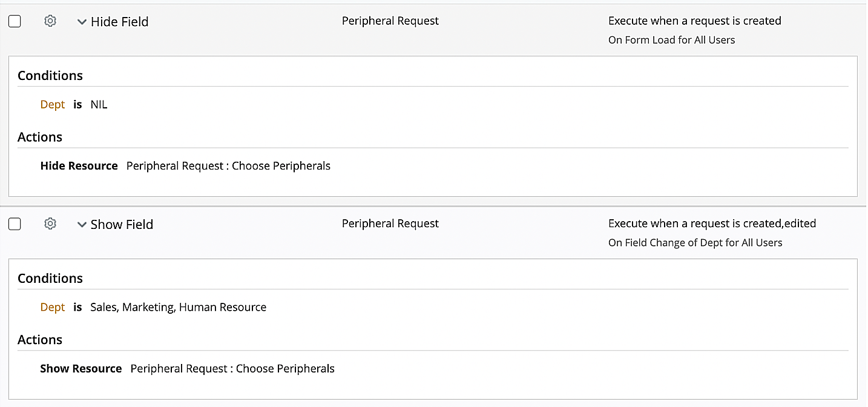868x407 pixels.
Task: Click Peripheral Request template in Show Field row
Action: coord(390,223)
